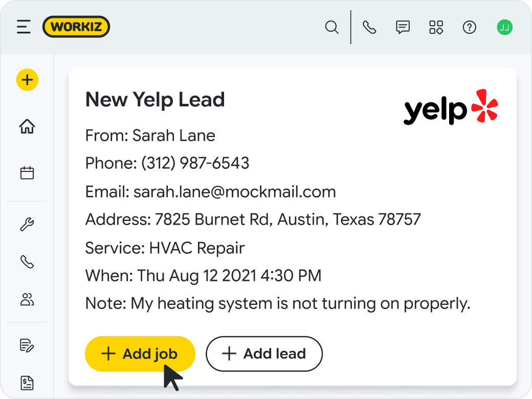Go to Home in sidebar
Image resolution: width=532 pixels, height=399 pixels.
coord(27,126)
